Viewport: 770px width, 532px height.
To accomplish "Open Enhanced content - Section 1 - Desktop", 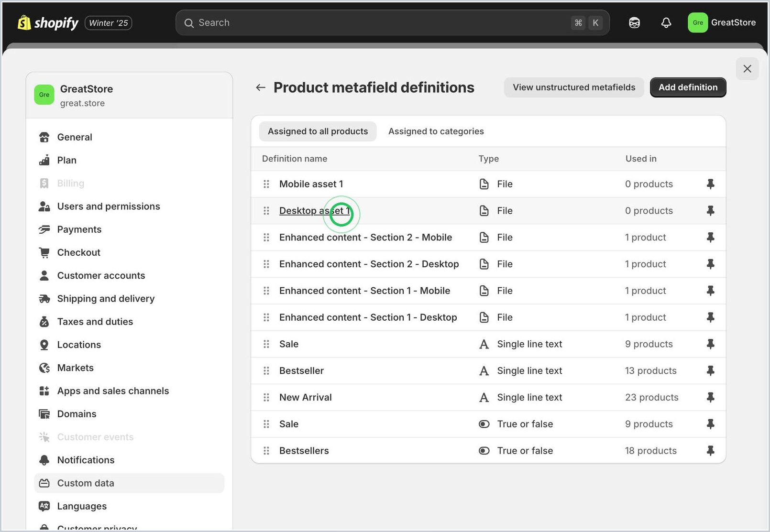I will point(368,317).
